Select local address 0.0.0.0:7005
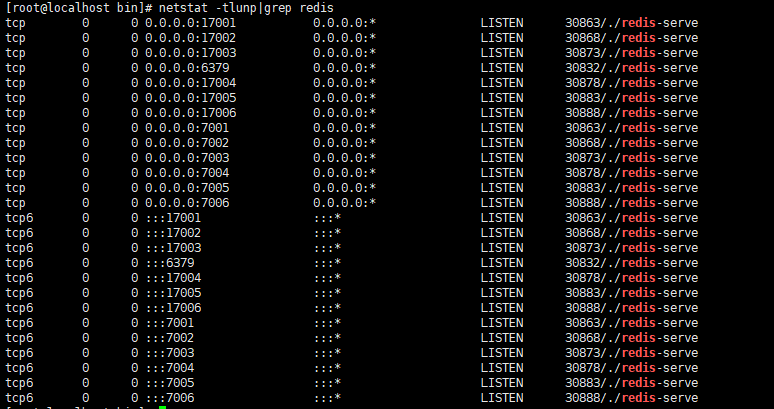Image resolution: width=774 pixels, height=409 pixels. 187,188
